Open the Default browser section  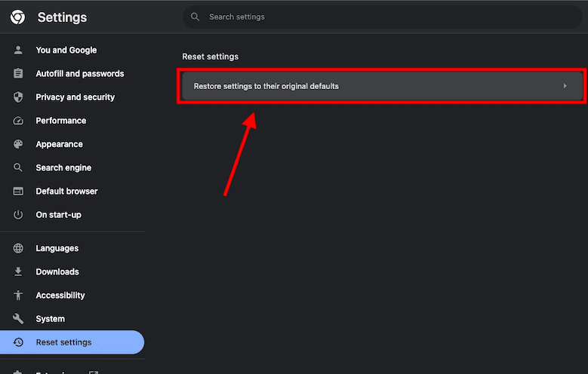66,192
